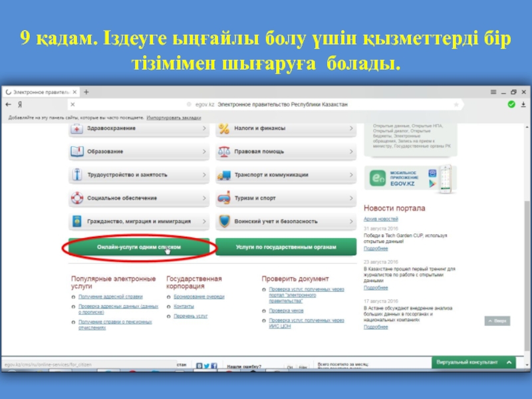Click Онлайн-услуги одним списком button
The image size is (532, 399).
click(139, 247)
